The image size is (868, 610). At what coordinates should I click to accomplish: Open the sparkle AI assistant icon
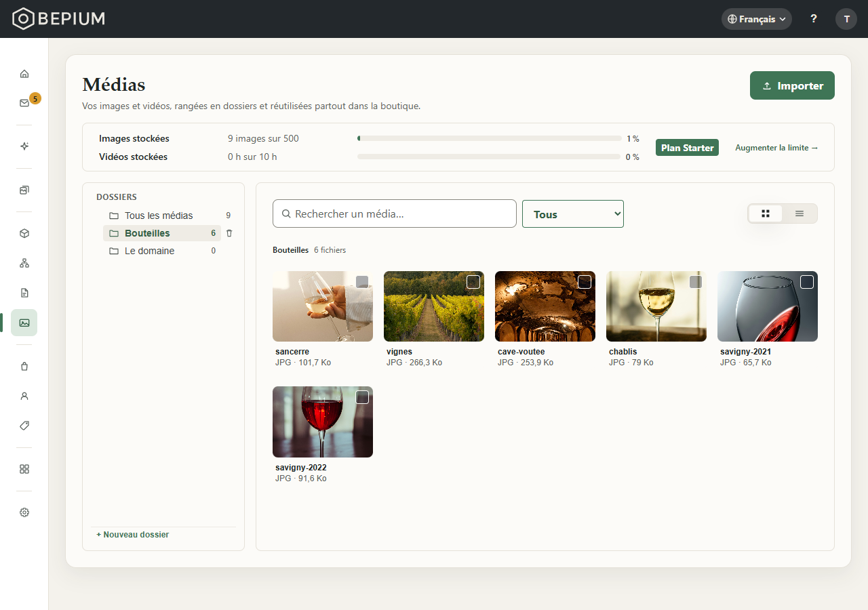click(x=24, y=146)
